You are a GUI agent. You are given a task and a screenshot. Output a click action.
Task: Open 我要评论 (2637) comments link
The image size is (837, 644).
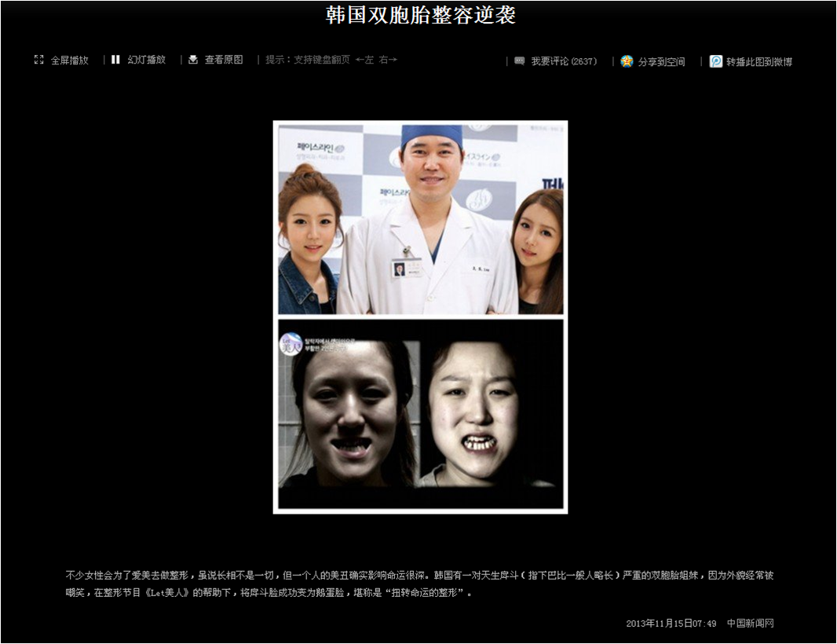564,61
